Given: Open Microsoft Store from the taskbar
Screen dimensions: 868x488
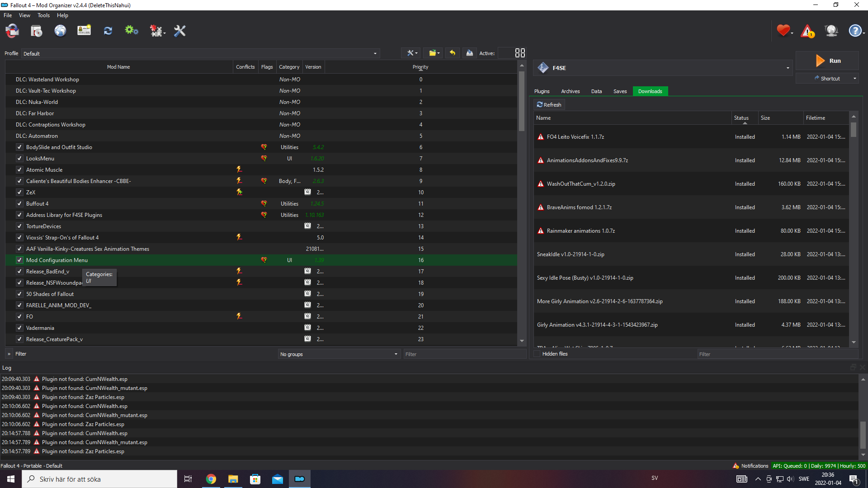Looking at the screenshot, I should tap(255, 479).
